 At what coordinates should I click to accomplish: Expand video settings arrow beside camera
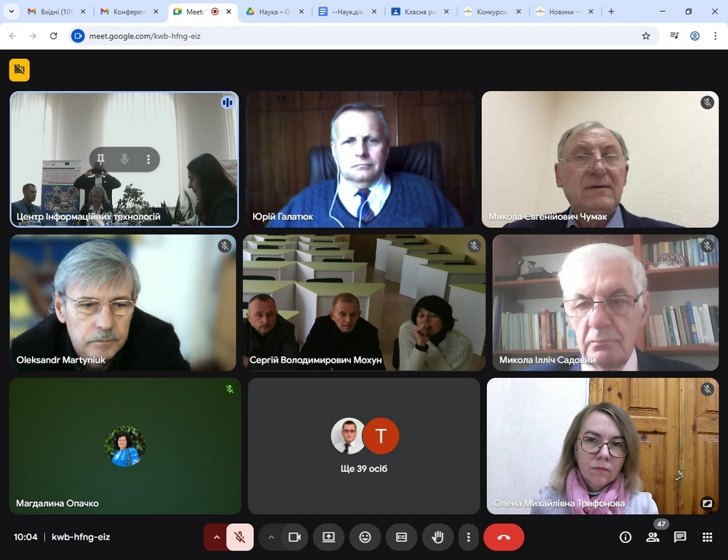[x=272, y=537]
